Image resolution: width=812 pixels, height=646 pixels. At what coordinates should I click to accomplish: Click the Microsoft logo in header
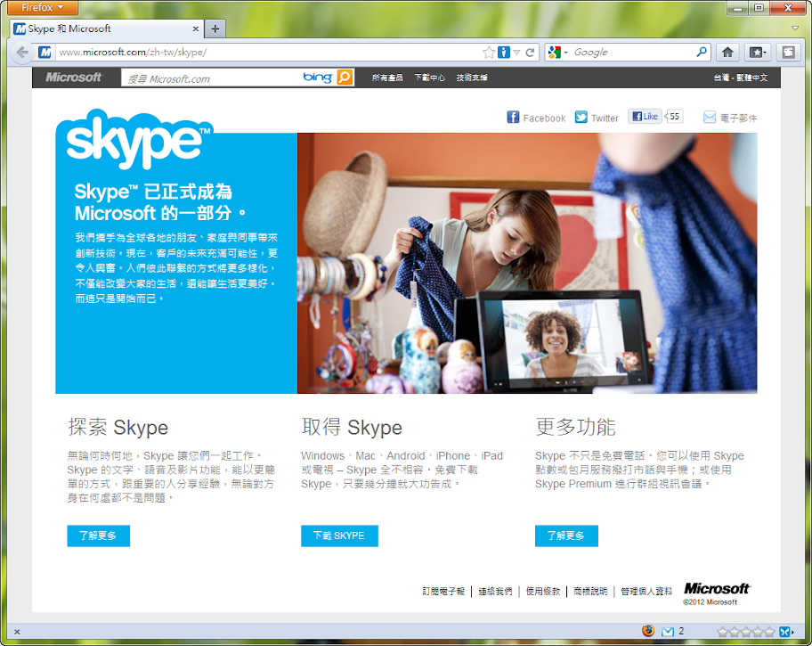74,78
